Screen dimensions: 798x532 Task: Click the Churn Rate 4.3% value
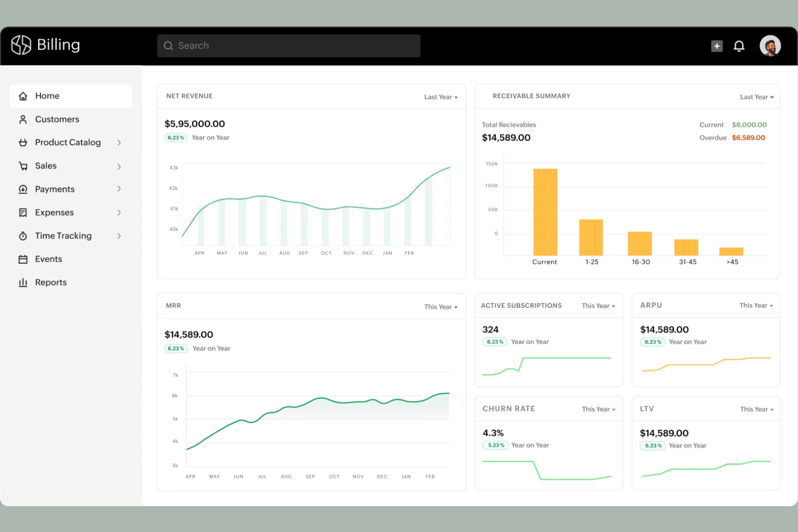(493, 433)
